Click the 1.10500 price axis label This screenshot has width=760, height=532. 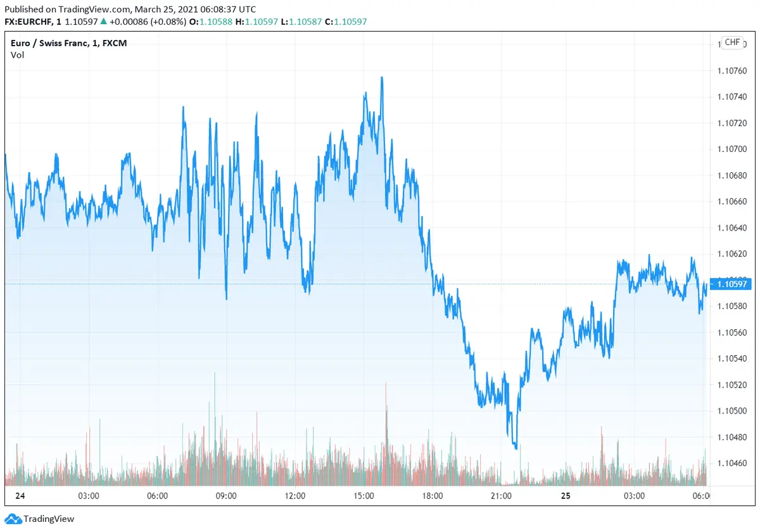click(x=732, y=411)
